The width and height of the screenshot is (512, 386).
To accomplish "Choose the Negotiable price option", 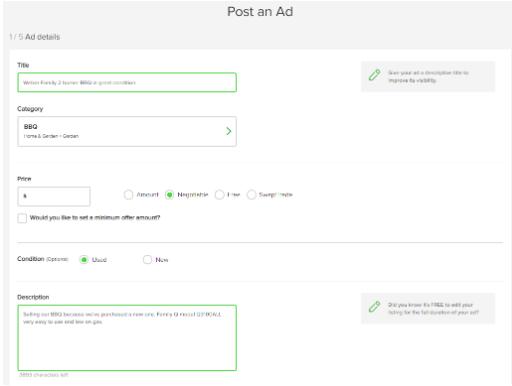I will click(169, 195).
